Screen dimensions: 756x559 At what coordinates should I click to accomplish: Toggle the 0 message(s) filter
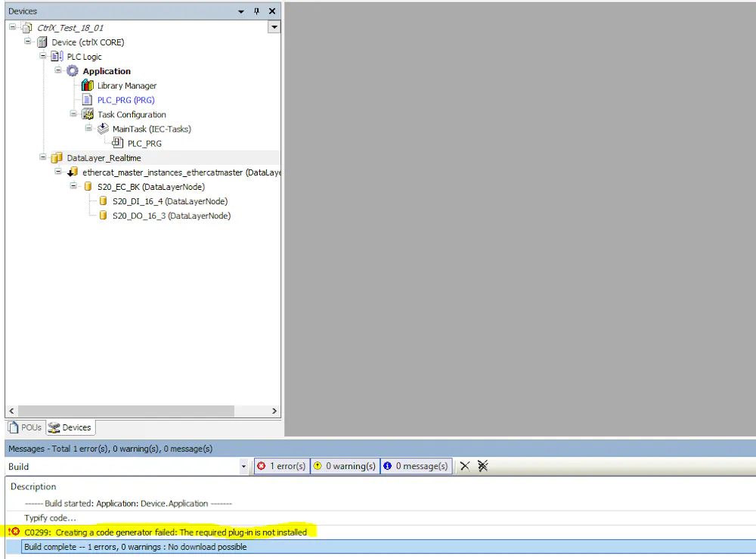point(416,466)
